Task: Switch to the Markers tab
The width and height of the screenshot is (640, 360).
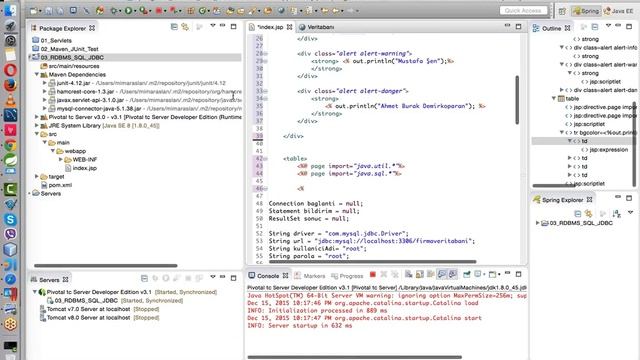Action: (310, 276)
